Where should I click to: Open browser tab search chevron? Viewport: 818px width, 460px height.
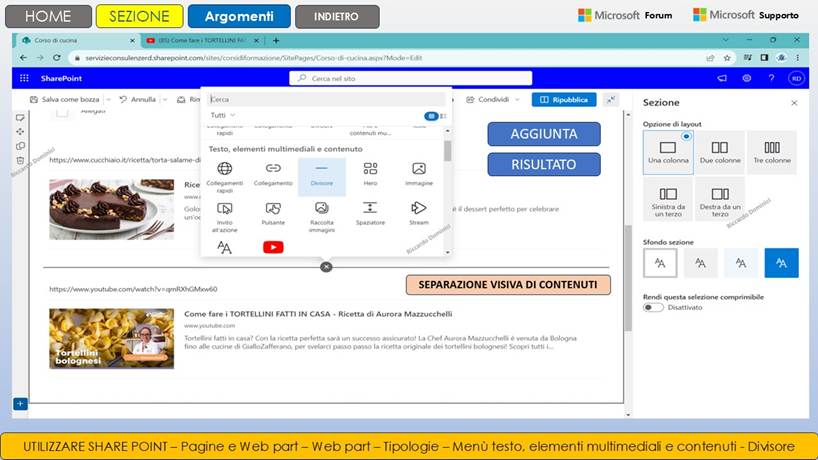coord(726,40)
